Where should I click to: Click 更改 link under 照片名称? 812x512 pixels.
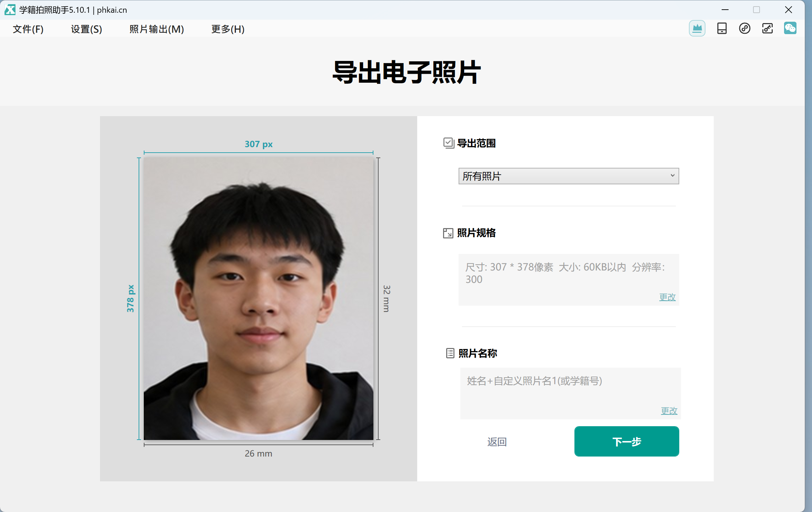pyautogui.click(x=669, y=411)
